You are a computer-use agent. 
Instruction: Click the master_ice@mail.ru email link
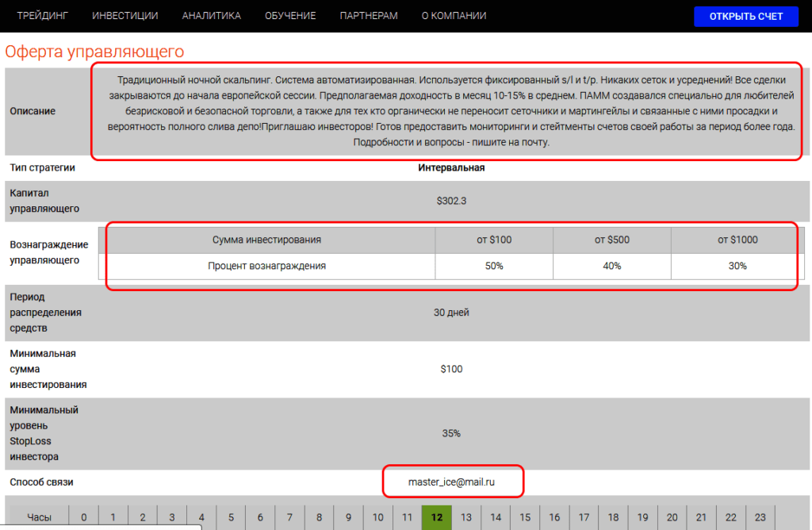coord(452,481)
